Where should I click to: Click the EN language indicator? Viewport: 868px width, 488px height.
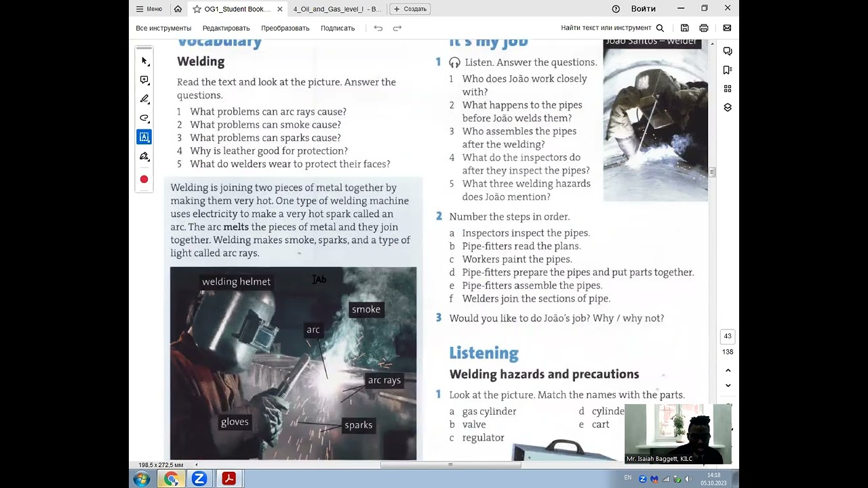tap(627, 478)
